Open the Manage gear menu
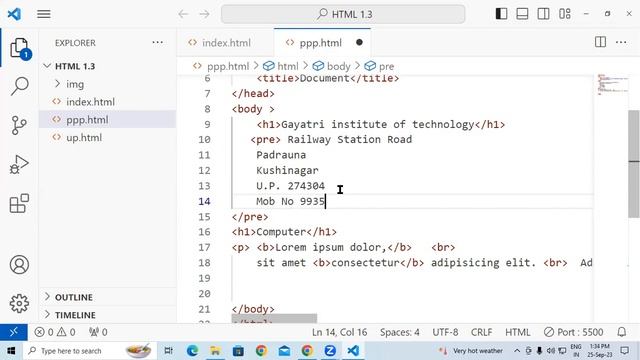Screen dimensions: 640x360 pyautogui.click(x=19, y=303)
